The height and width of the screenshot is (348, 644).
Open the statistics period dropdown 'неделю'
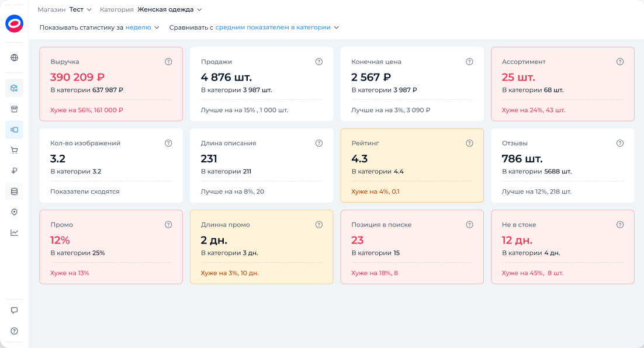coord(142,27)
